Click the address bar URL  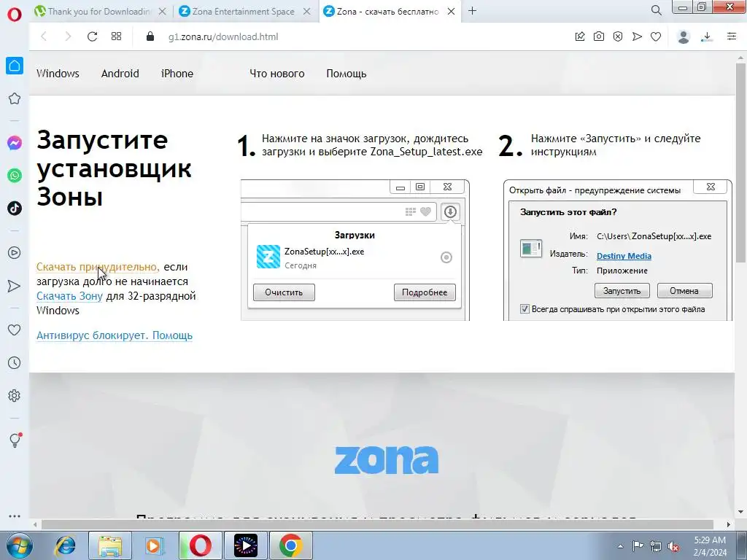(x=223, y=36)
